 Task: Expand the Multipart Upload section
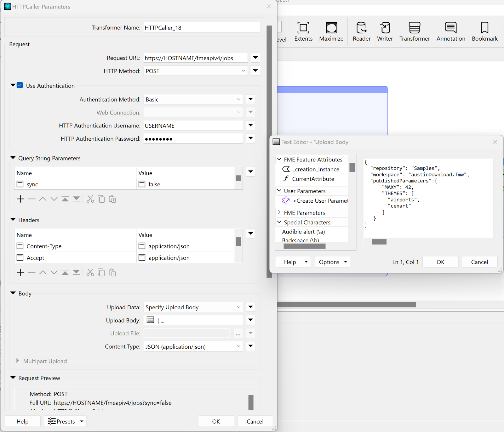coord(18,361)
